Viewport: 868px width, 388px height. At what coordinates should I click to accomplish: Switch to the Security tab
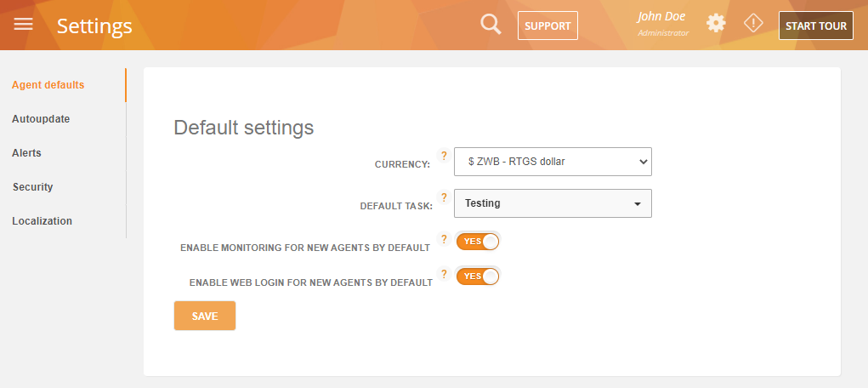(x=32, y=187)
